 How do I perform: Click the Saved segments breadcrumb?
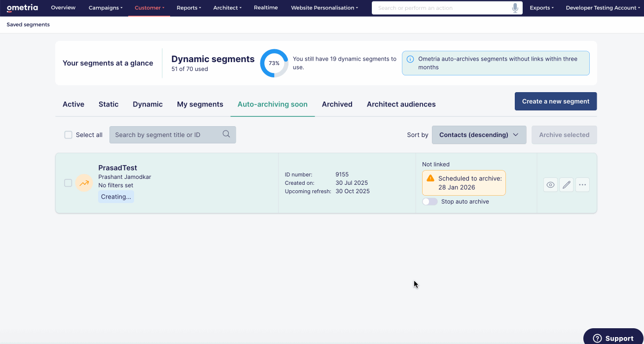(x=28, y=25)
